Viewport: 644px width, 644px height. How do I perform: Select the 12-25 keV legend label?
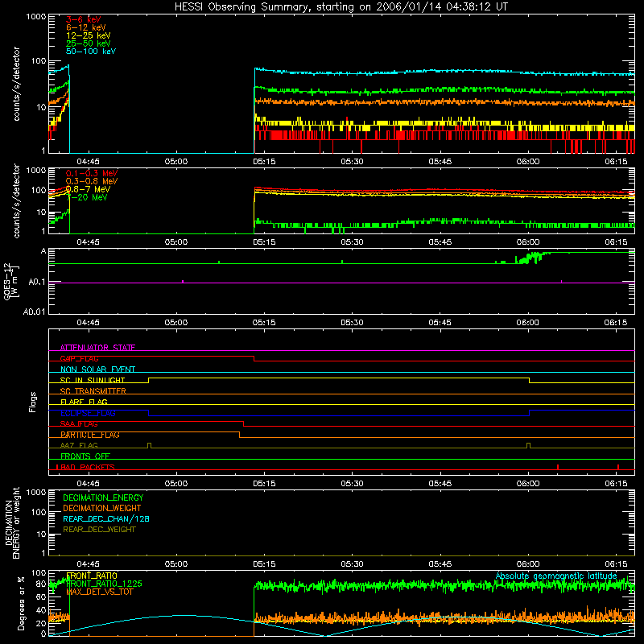click(x=89, y=35)
